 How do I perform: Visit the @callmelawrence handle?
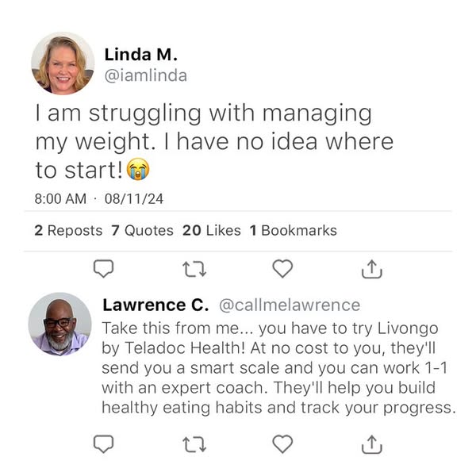pyautogui.click(x=289, y=305)
